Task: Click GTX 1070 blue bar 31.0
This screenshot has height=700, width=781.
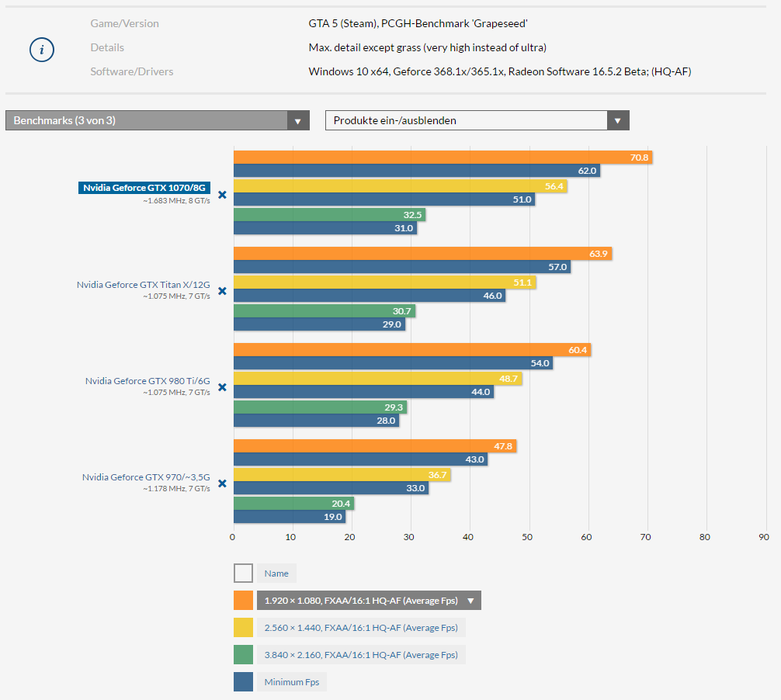Action: [x=325, y=228]
